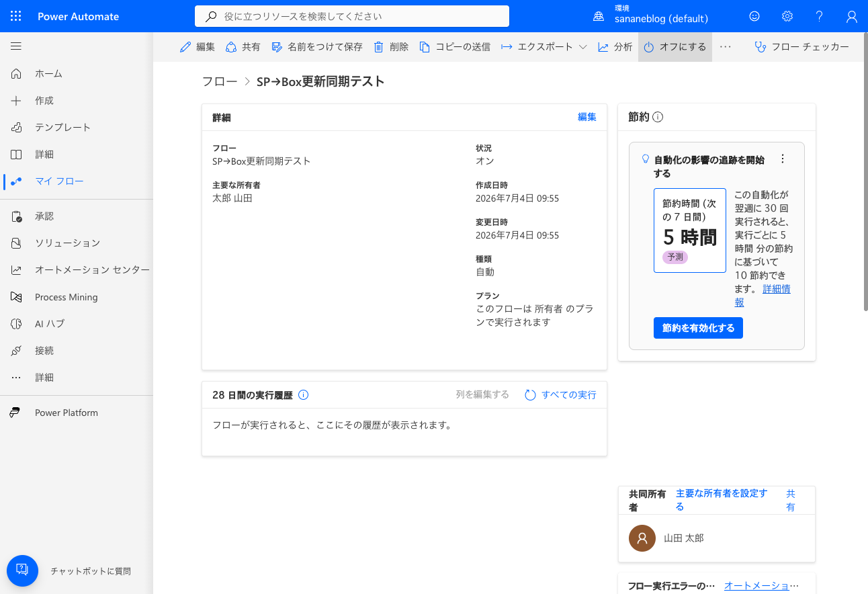
Task: Go to ホーム in the sidebar
Action: pos(77,74)
